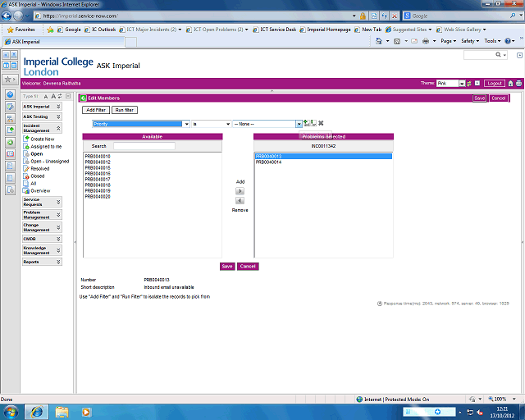
Task: Click the home icon in the banner
Action: coord(510,83)
